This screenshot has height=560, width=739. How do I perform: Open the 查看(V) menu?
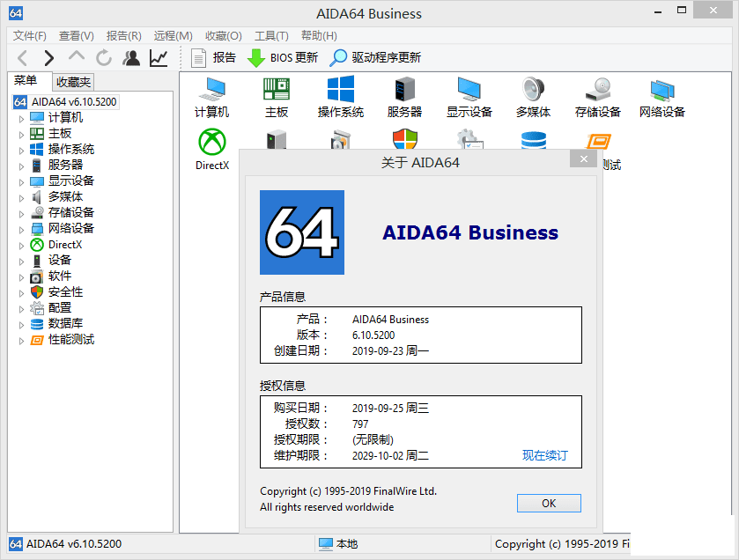pyautogui.click(x=77, y=36)
